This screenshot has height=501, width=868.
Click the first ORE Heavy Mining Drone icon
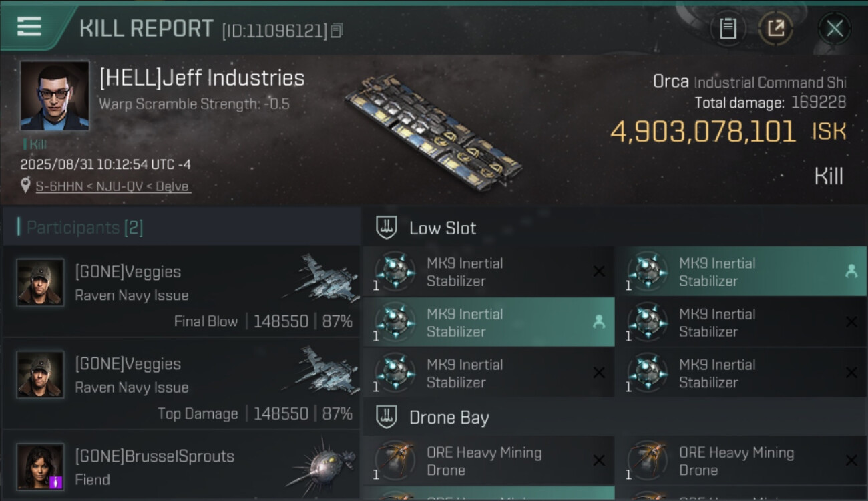click(395, 461)
